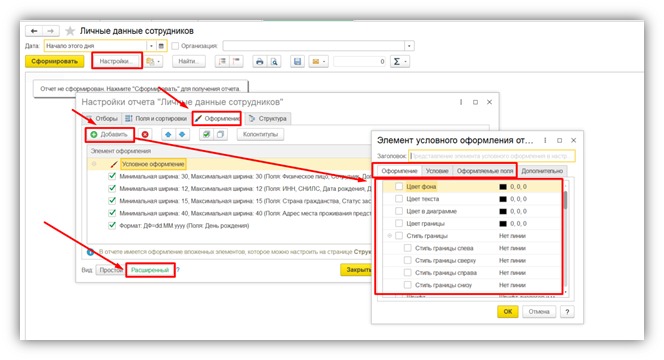Image resolution: width=664 pixels, height=360 pixels.
Task: Click the question mark beside Расширенный
Action: (178, 270)
